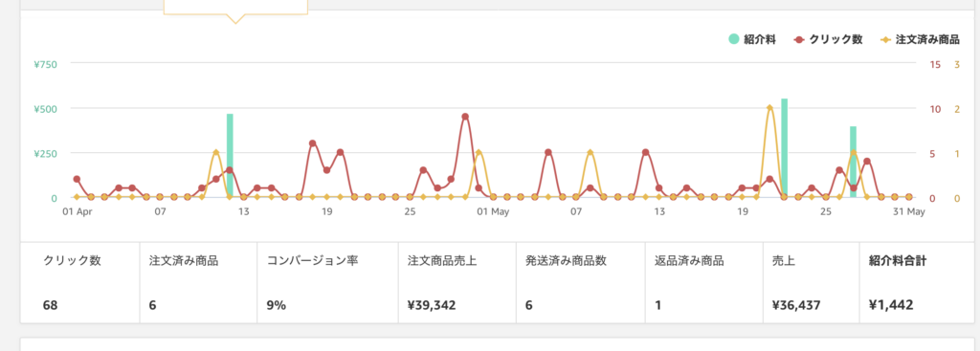Click the yellow 注文済み商品 legend marker
The height and width of the screenshot is (351, 980).
[885, 39]
